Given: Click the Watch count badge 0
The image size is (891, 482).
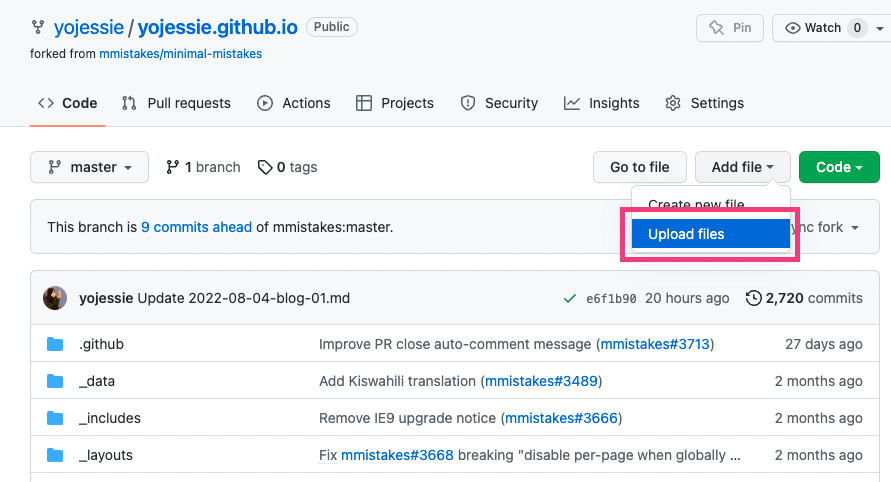Looking at the screenshot, I should pos(857,28).
